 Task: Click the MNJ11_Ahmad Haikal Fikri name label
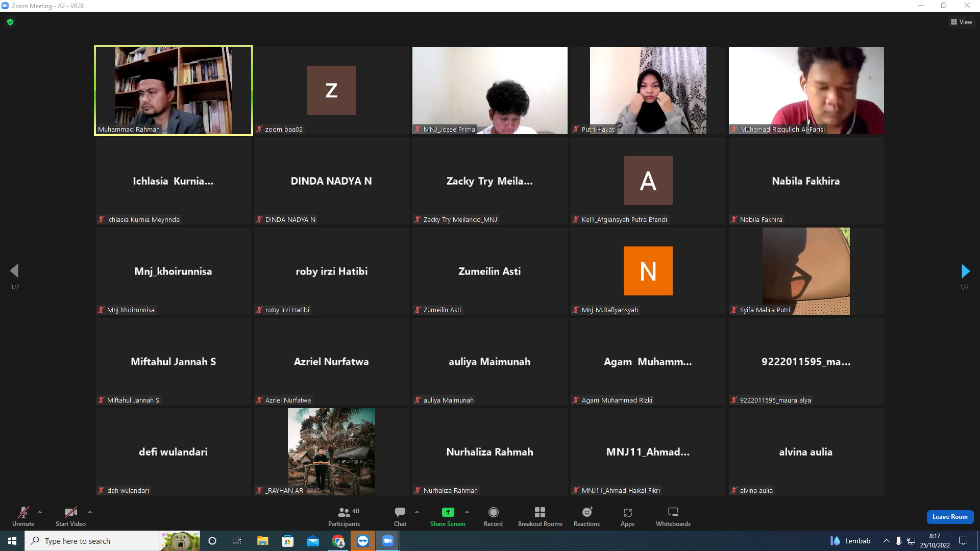point(621,491)
